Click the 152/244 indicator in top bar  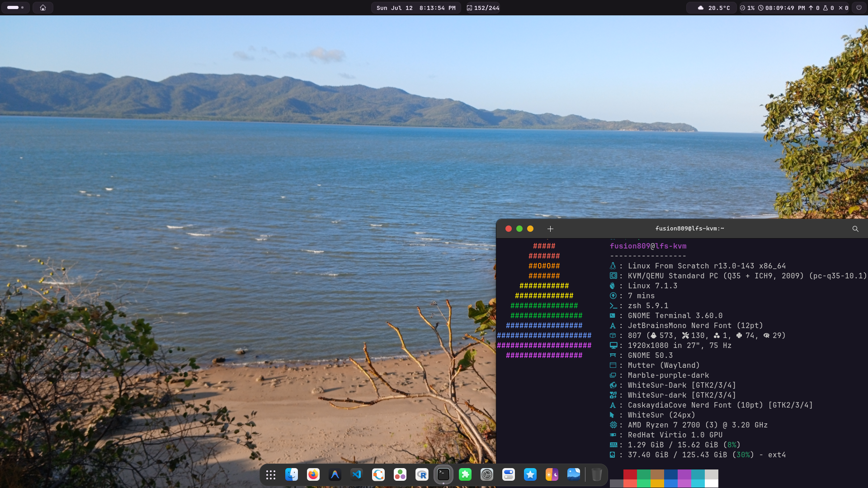pyautogui.click(x=483, y=8)
